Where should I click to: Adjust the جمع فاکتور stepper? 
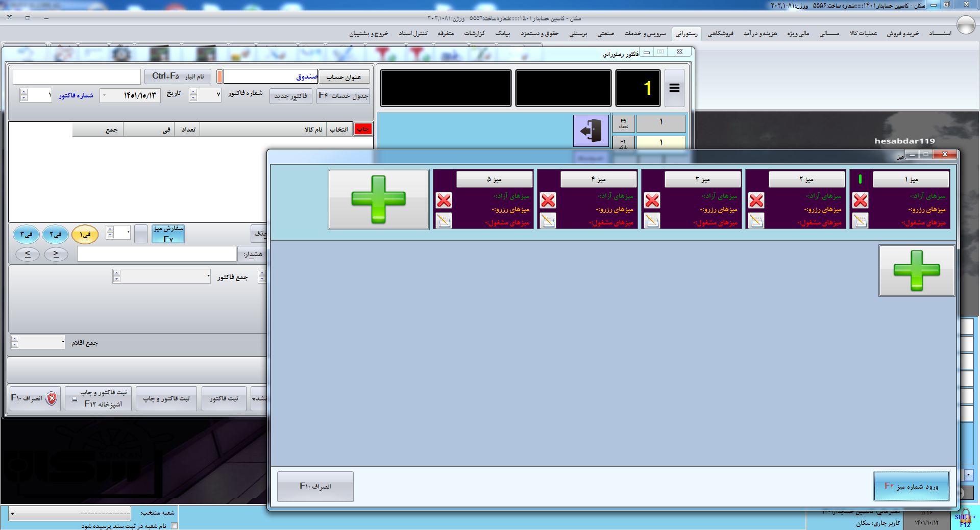117,276
